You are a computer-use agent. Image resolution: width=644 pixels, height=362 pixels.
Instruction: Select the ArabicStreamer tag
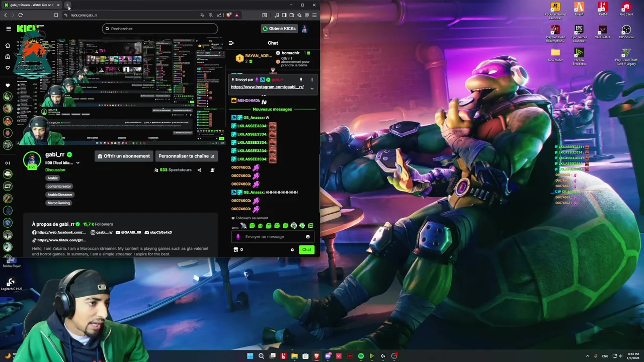pyautogui.click(x=60, y=195)
